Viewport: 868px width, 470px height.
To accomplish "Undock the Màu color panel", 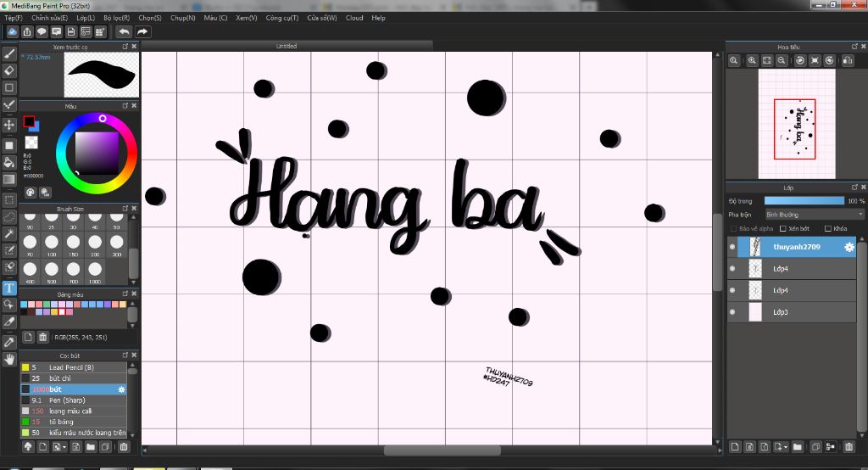I will tap(125, 105).
